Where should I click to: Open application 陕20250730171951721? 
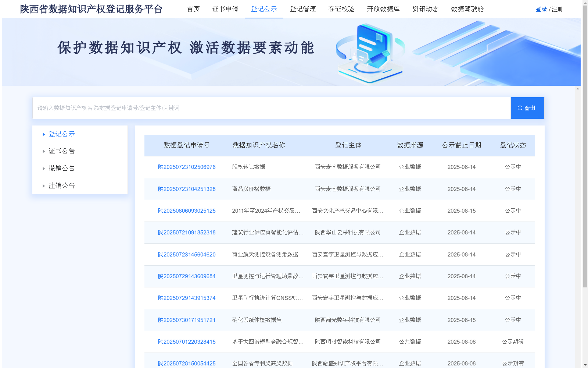tap(187, 320)
